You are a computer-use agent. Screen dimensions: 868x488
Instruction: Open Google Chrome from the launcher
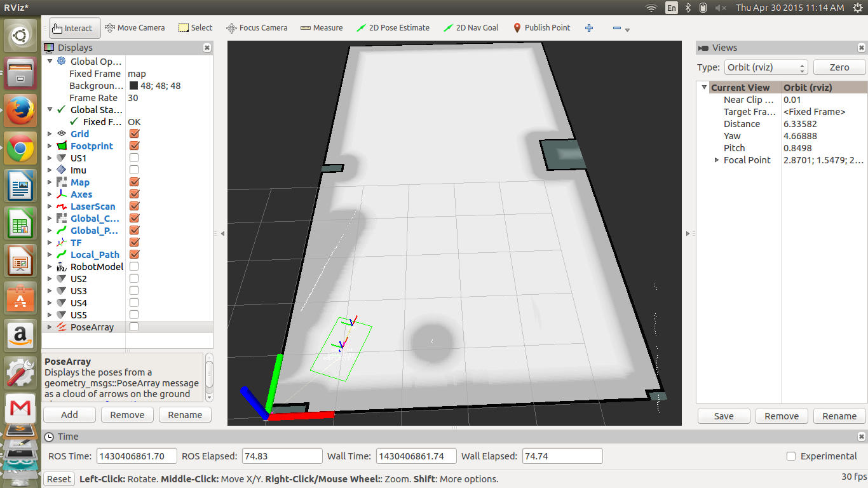pyautogui.click(x=20, y=149)
